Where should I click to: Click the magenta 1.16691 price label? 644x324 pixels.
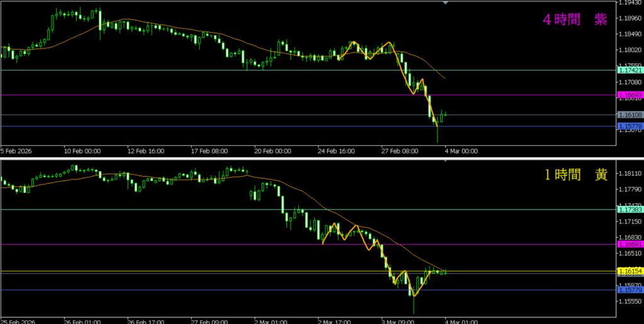pyautogui.click(x=630, y=244)
